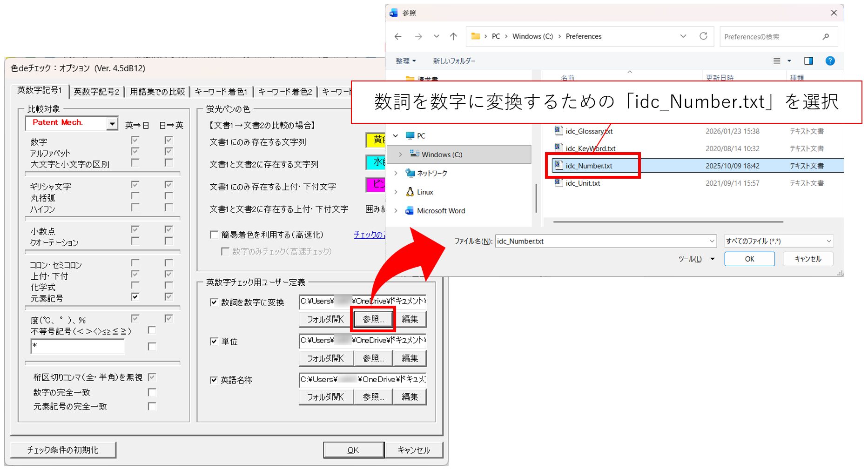Switch to the 英数字記号2 tab
This screenshot has height=470, width=868.
(x=96, y=92)
